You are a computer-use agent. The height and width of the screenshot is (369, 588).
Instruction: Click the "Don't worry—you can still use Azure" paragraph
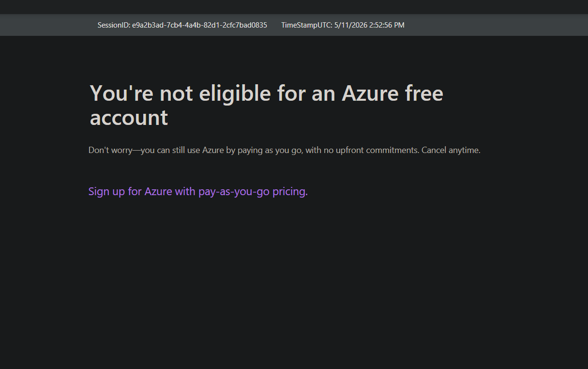[x=285, y=150]
